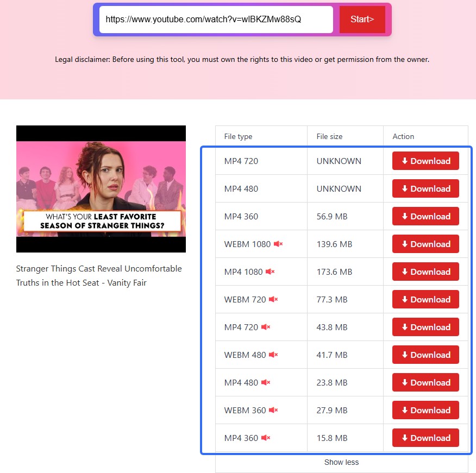Download MP4 720 with unknown file size
Screen dimensions: 476x473
pyautogui.click(x=425, y=161)
